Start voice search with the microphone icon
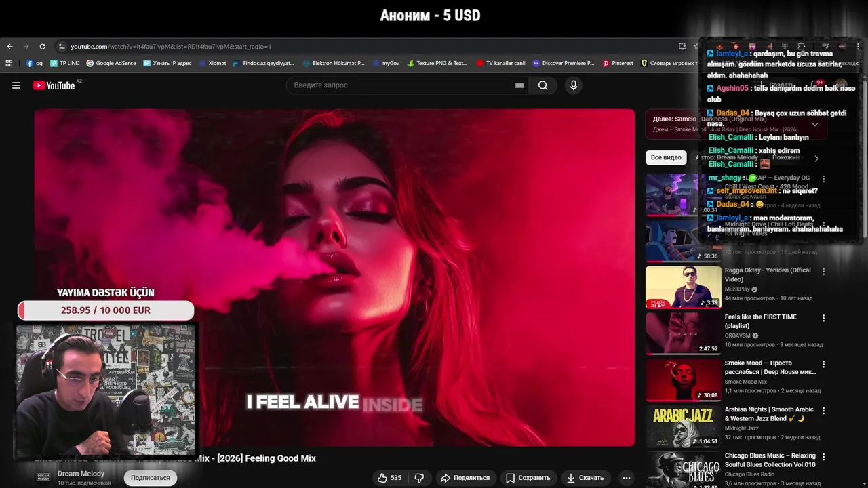The image size is (868, 488). coord(574,85)
